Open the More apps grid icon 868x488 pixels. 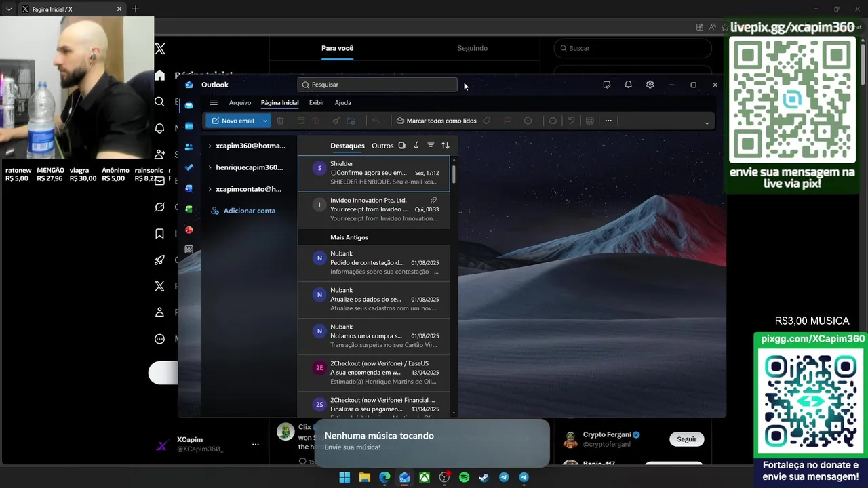[189, 249]
